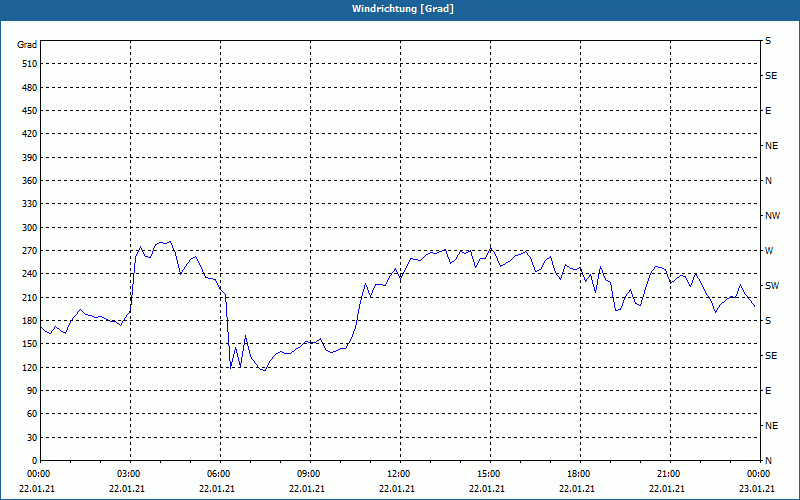The image size is (800, 500).
Task: Pick the '15:00' time label
Action: (x=491, y=474)
